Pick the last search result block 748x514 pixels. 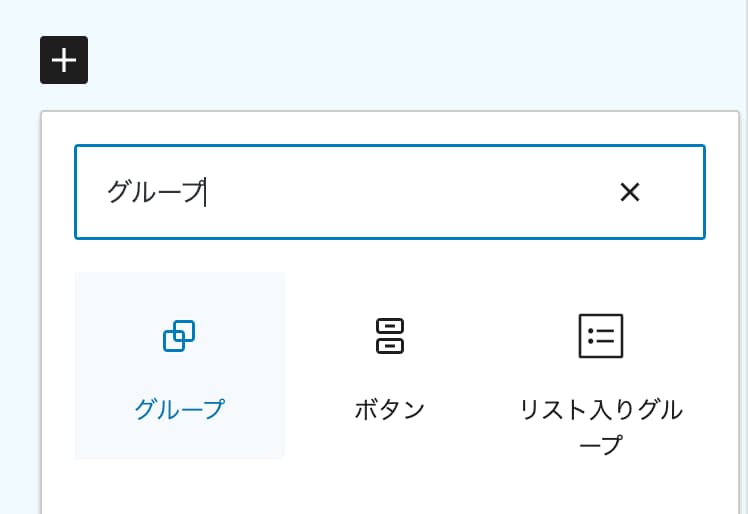(601, 366)
